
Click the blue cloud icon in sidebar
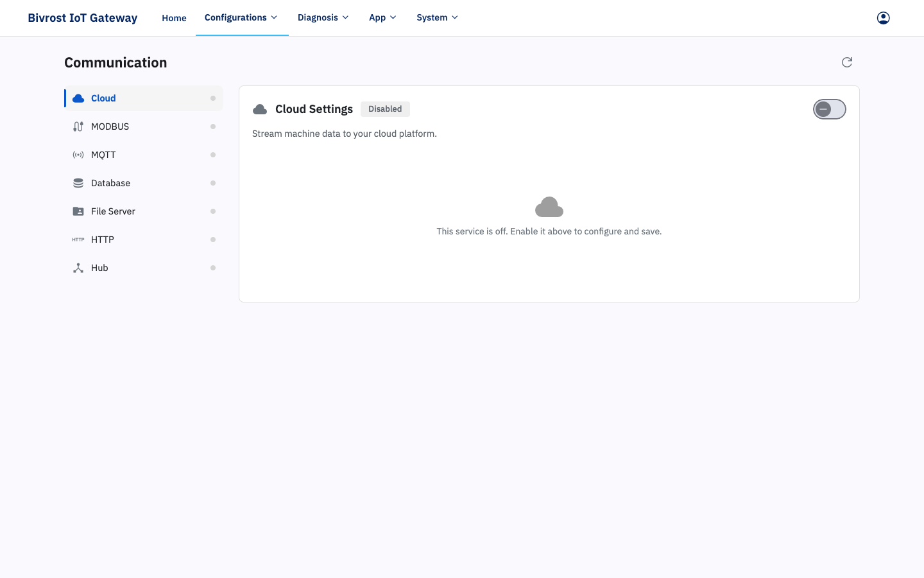78,98
